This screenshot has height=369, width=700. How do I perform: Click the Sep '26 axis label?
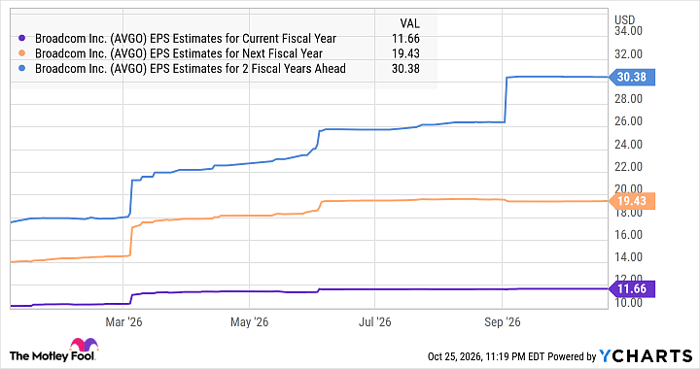(x=502, y=322)
